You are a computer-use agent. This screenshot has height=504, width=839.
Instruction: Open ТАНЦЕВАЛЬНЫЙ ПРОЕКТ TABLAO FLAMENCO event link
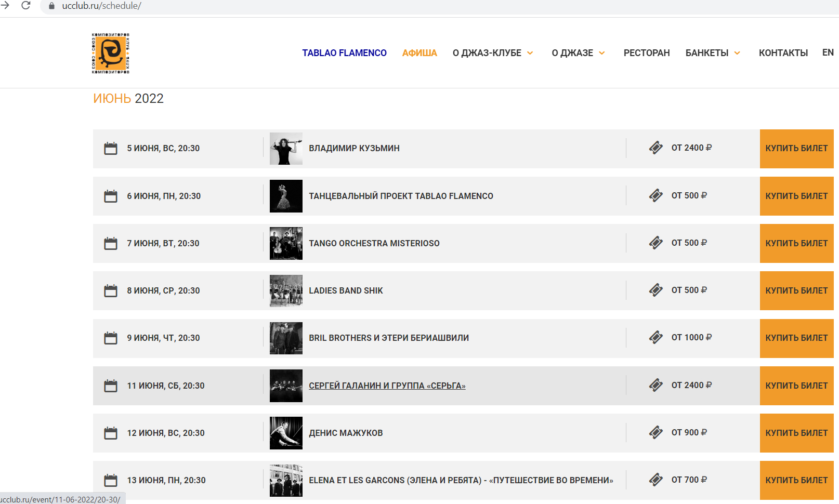(x=401, y=196)
